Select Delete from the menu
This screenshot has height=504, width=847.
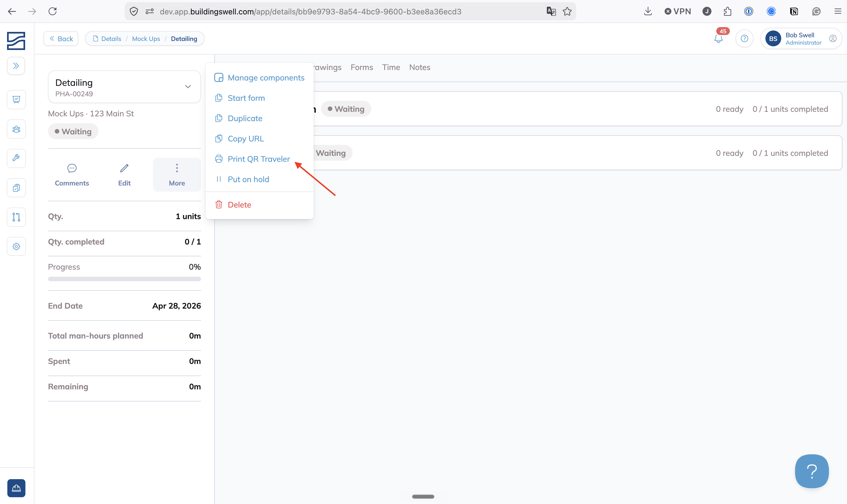[x=259, y=205]
